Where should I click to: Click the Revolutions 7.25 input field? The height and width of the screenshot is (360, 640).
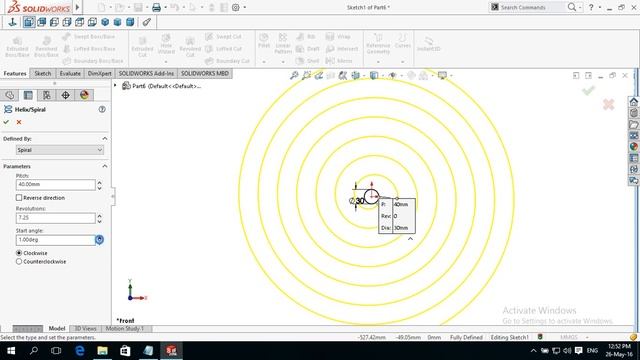[56, 218]
